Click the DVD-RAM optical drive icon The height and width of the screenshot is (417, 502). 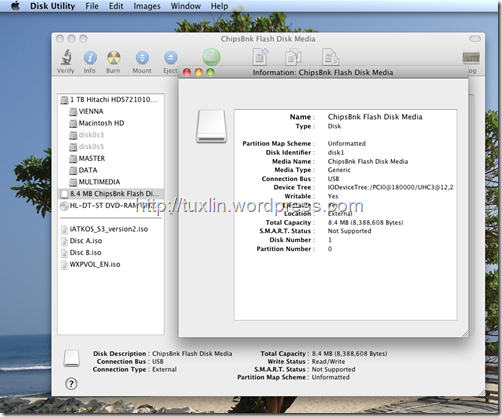(64, 206)
